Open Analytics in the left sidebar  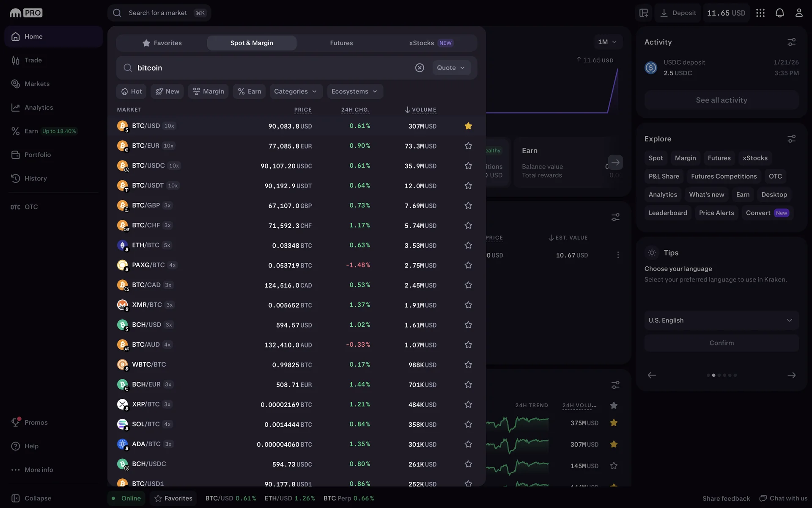(38, 108)
